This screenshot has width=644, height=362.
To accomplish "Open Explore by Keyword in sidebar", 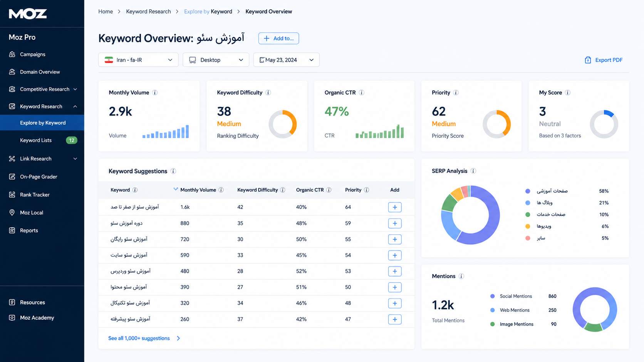I will [x=42, y=123].
